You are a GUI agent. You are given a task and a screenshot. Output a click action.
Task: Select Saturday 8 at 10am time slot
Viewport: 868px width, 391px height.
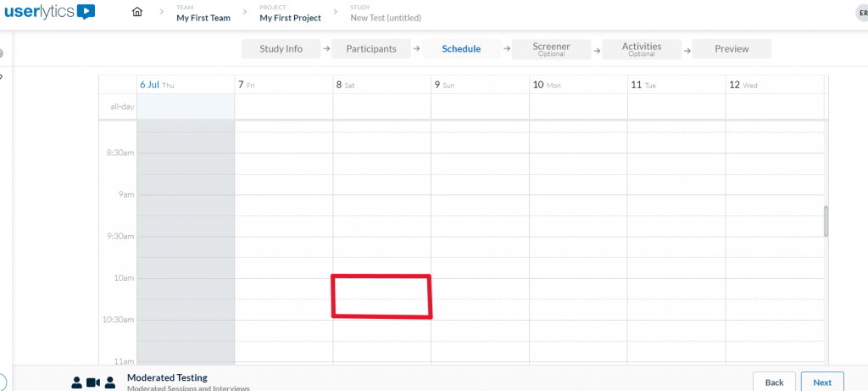pos(381,288)
